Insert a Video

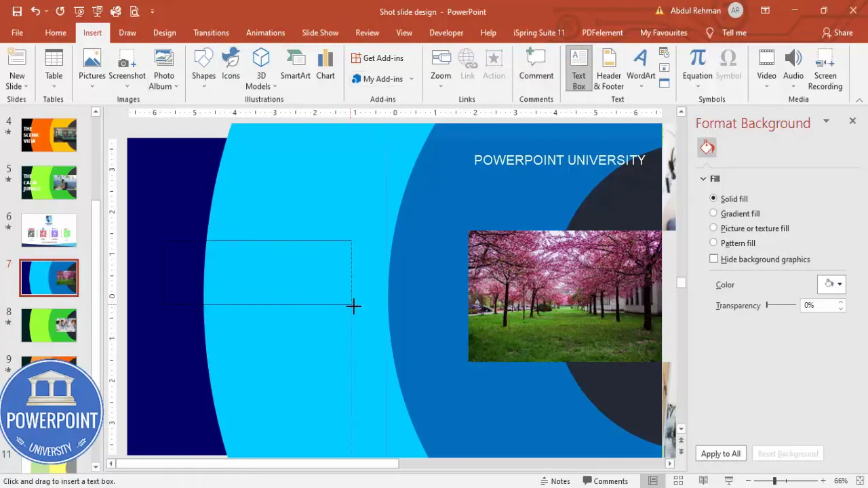[766, 70]
